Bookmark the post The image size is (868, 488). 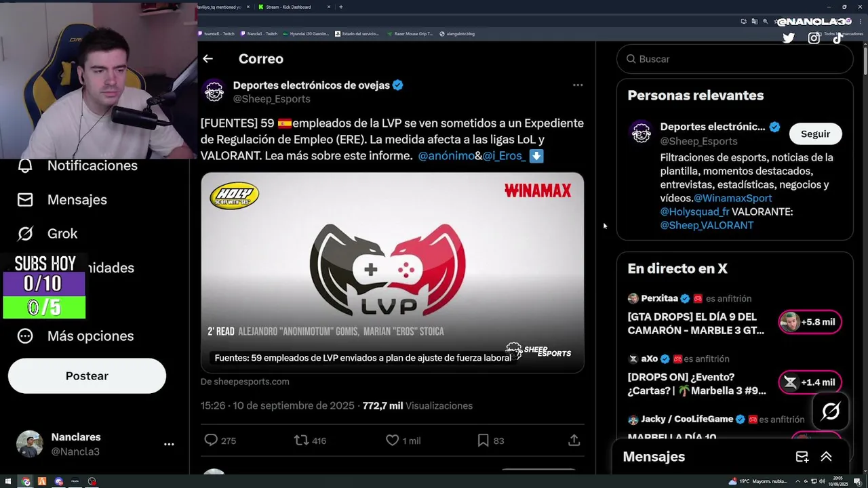[x=483, y=441]
